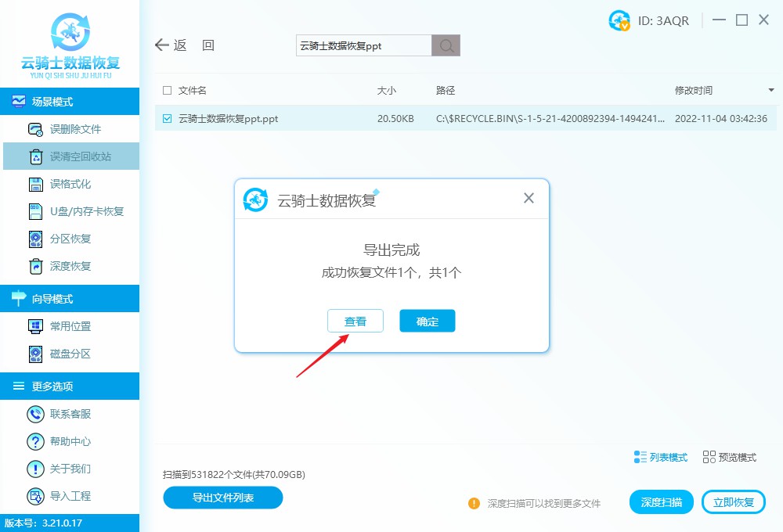Click the 导出文件列表 button
This screenshot has width=783, height=532.
coord(222,498)
